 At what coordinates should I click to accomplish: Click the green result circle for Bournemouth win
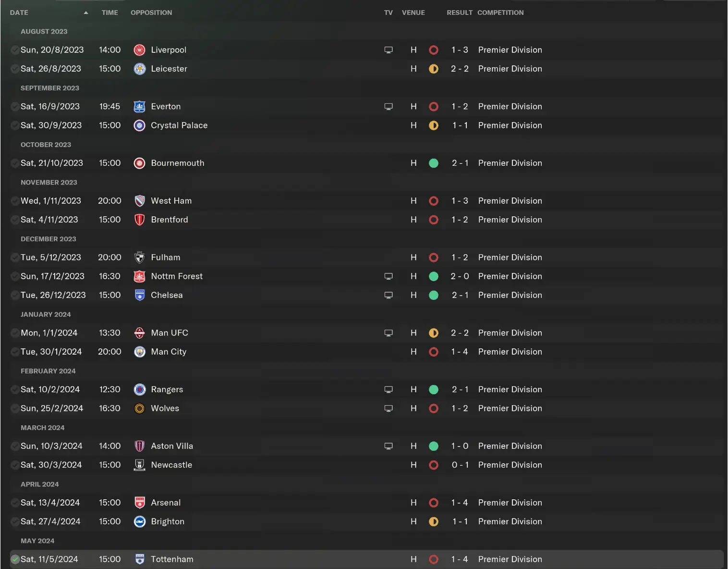434,163
